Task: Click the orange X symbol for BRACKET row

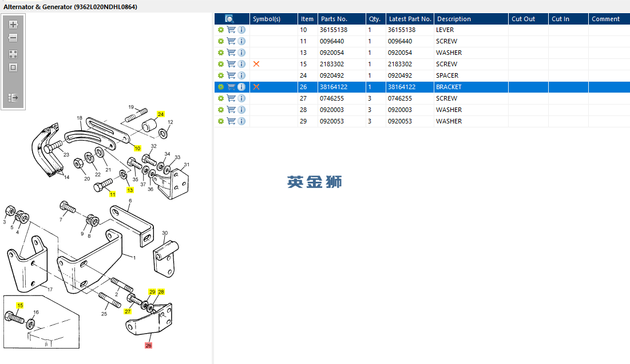Action: [256, 87]
